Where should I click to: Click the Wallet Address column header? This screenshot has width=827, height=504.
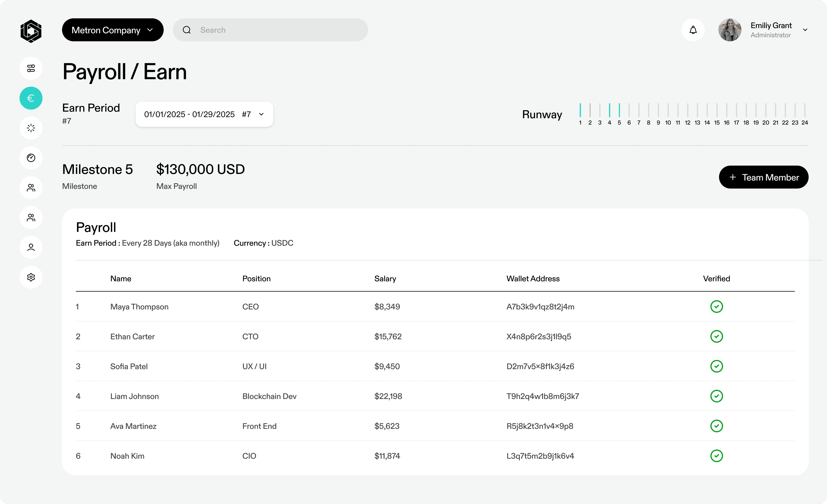pyautogui.click(x=533, y=279)
